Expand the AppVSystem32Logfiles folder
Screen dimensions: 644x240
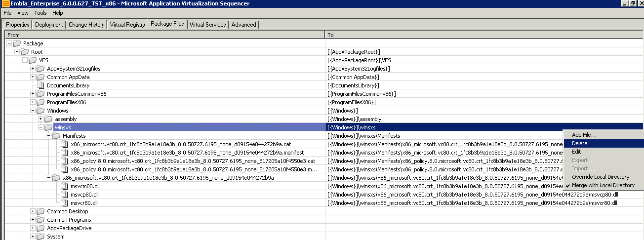33,69
